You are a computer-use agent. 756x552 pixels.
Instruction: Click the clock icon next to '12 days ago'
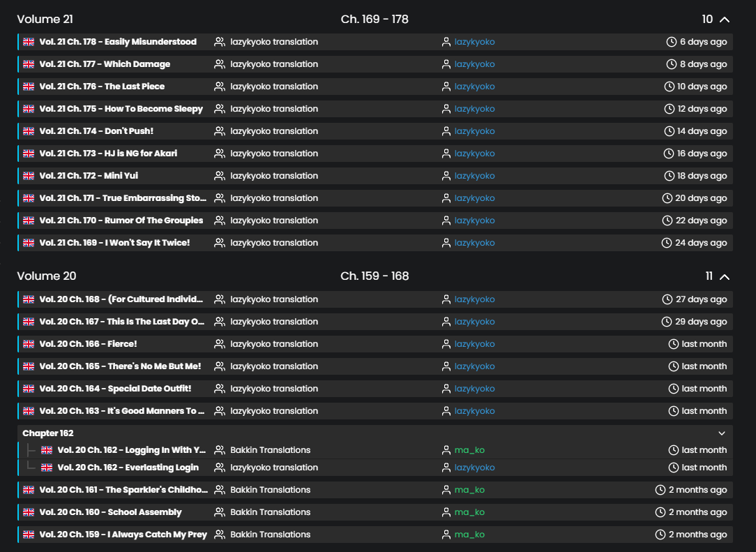[670, 109]
